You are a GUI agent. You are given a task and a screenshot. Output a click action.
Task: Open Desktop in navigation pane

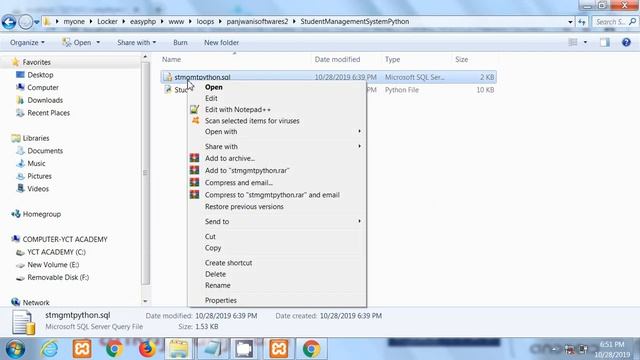(40, 75)
